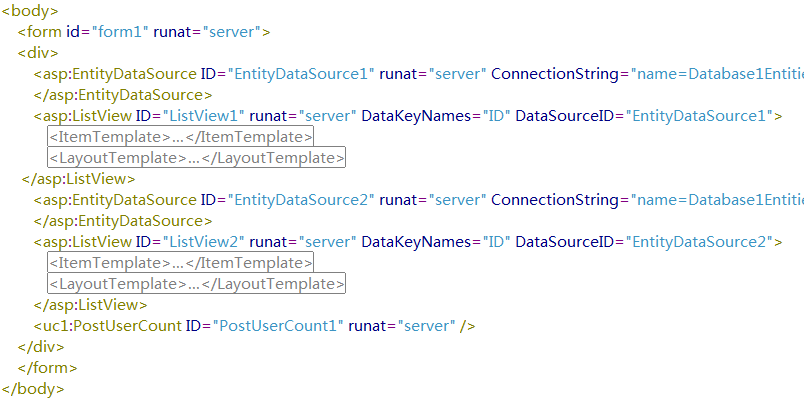Click the form1 id value
Screen dimensions: 804x400
click(x=120, y=32)
